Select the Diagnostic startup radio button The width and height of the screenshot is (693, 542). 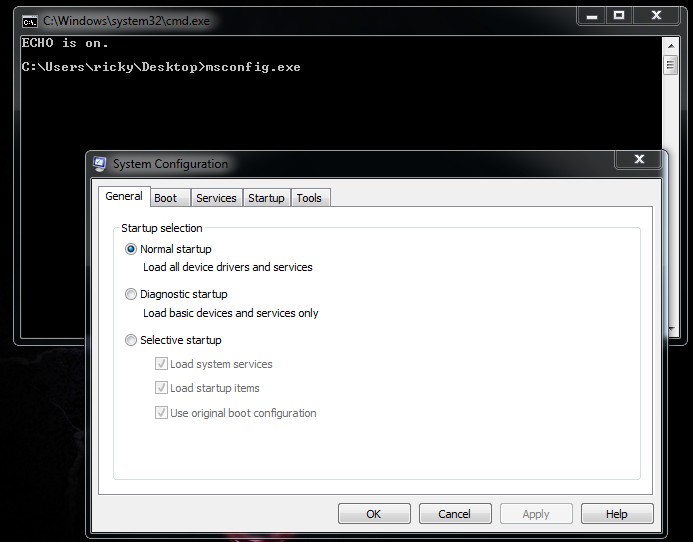point(131,294)
